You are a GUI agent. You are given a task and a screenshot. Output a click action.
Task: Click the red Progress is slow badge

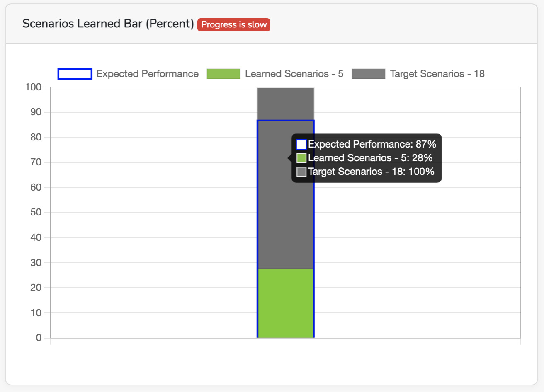pyautogui.click(x=233, y=25)
